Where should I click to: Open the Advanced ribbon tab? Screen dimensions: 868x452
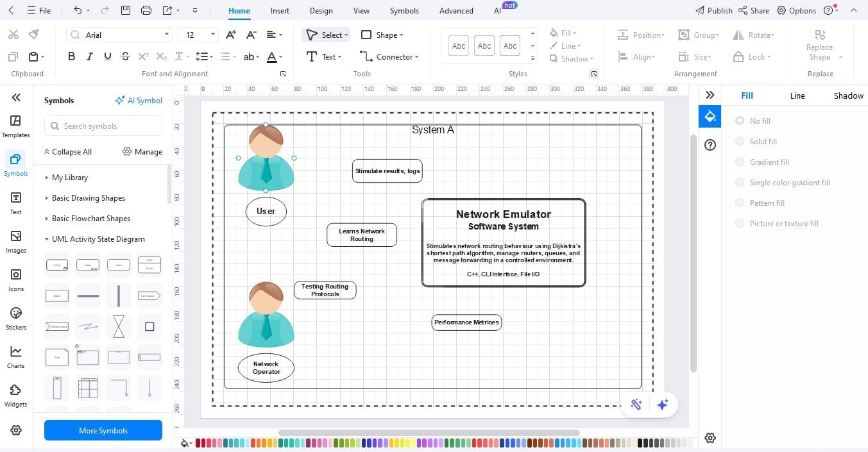click(456, 10)
